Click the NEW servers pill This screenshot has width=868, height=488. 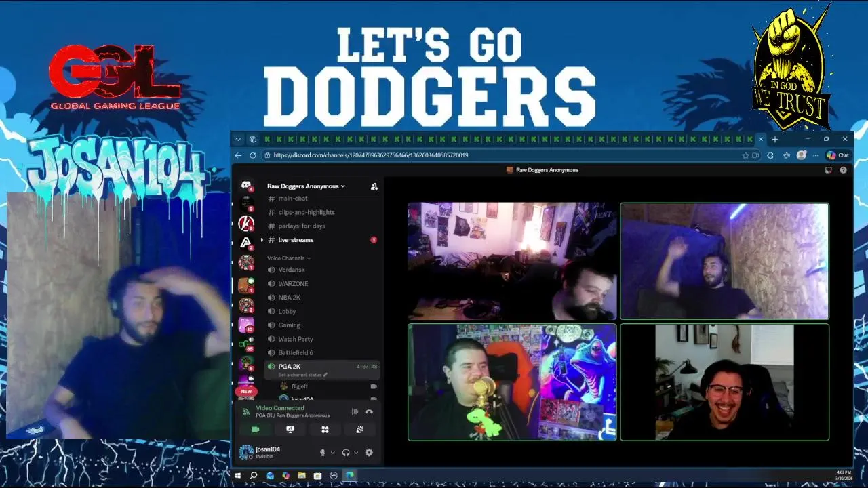point(246,391)
